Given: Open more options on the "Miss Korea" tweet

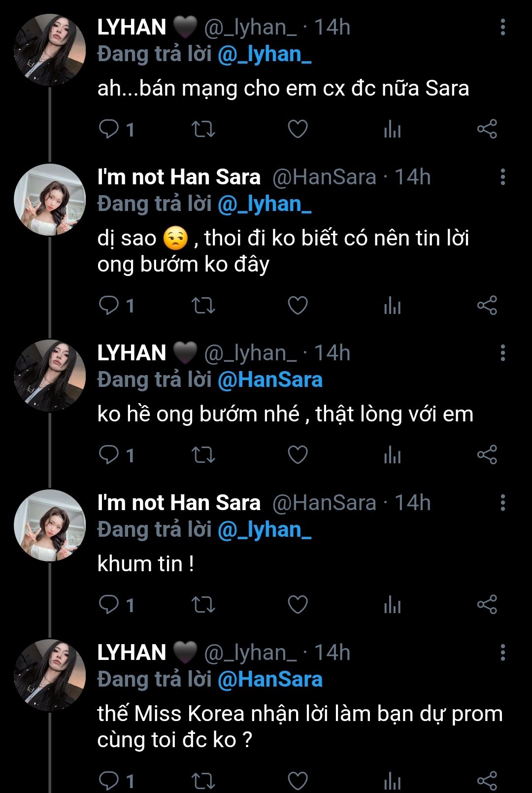Looking at the screenshot, I should [502, 653].
